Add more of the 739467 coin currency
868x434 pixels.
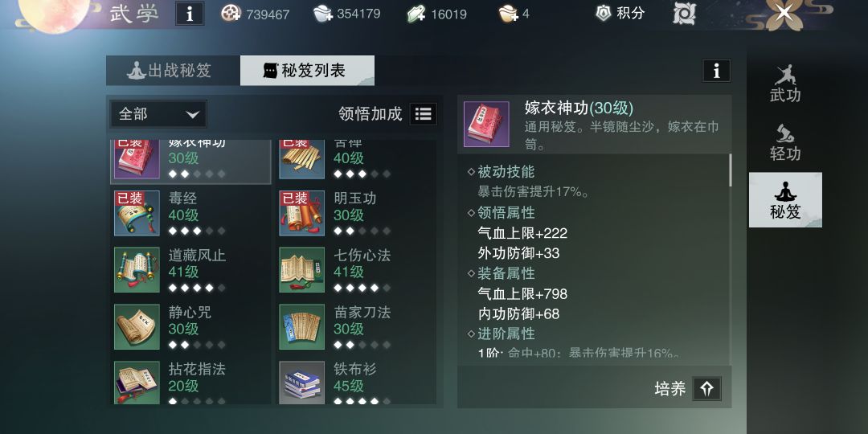[x=231, y=14]
